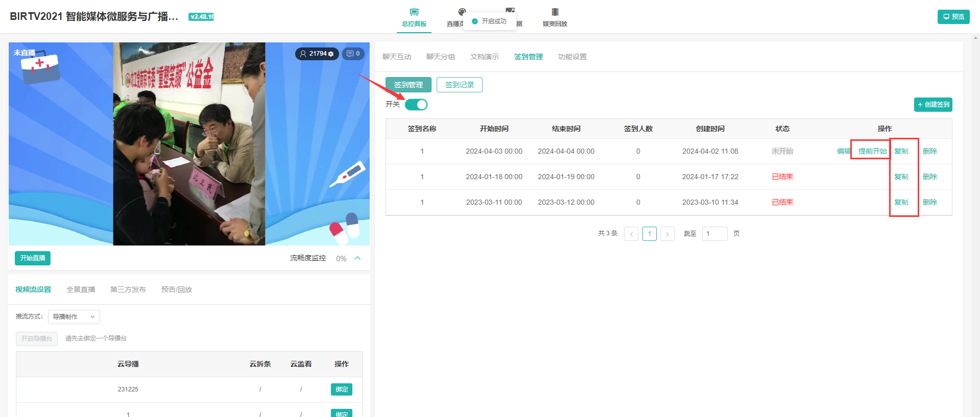Screen dimensions: 980x417
Task: Click the 0% fluency monitor value
Action: coord(341,259)
